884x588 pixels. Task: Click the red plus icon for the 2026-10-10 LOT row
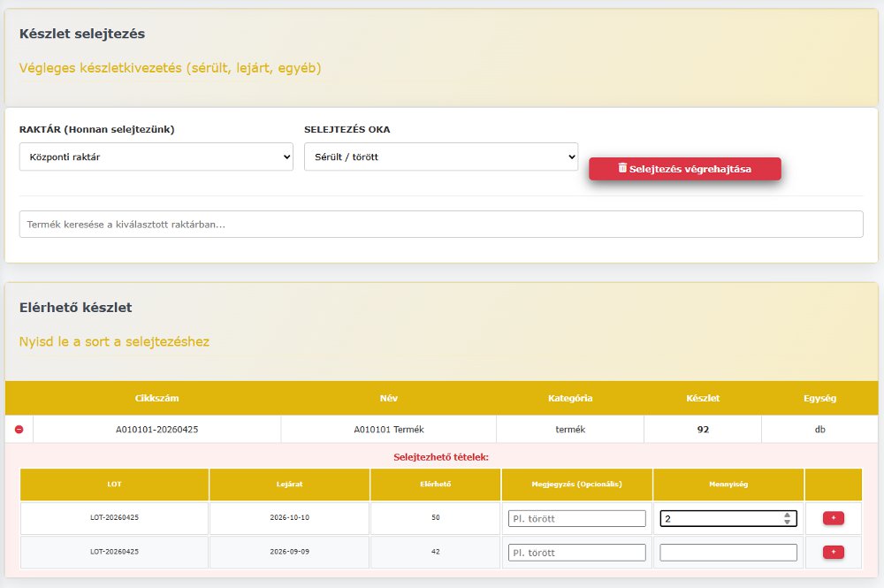pyautogui.click(x=833, y=518)
